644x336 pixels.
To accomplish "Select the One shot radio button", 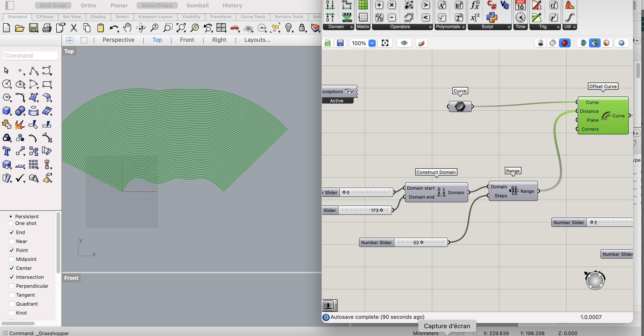I will 11,223.
